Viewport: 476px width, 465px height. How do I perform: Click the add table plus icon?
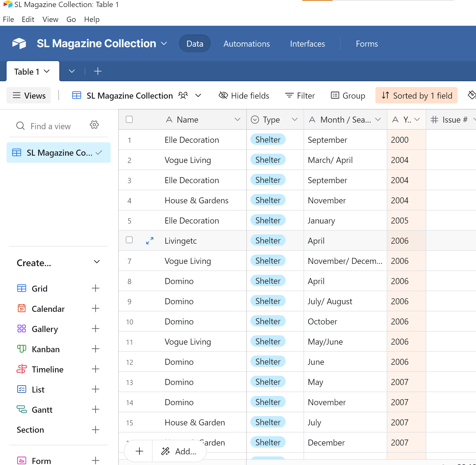(x=98, y=71)
